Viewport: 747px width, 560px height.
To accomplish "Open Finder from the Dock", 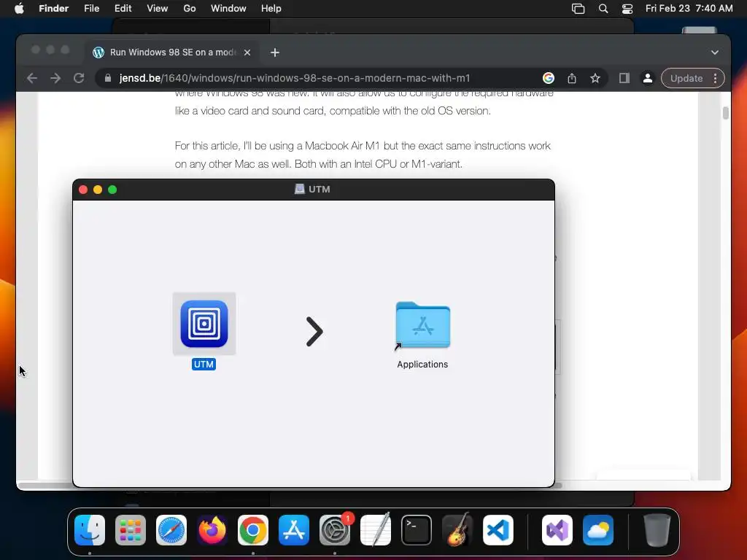I will (x=90, y=530).
